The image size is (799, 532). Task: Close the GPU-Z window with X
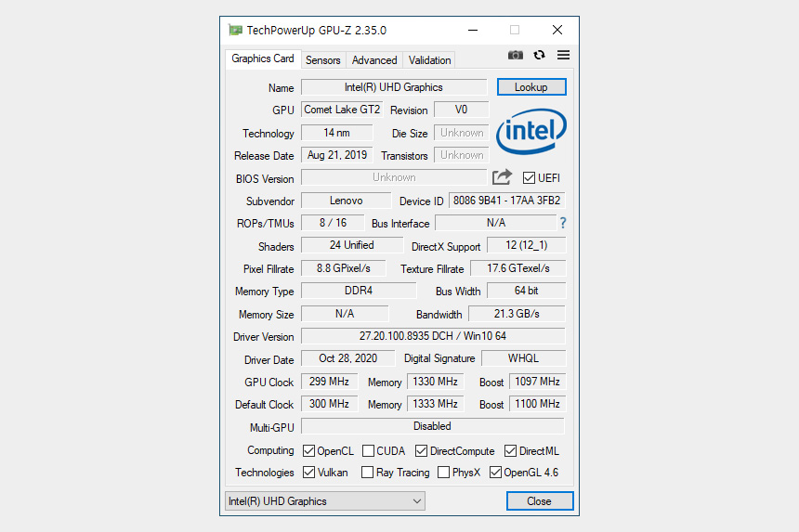557,30
